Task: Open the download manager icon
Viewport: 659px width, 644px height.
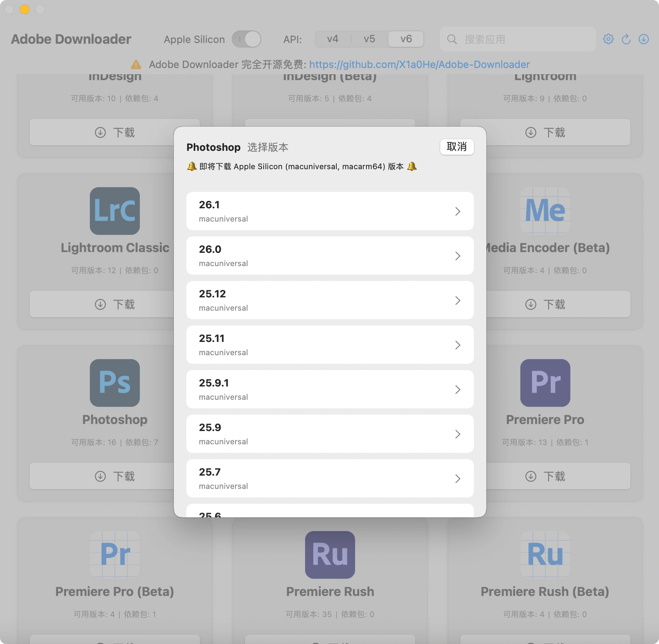Action: point(644,39)
